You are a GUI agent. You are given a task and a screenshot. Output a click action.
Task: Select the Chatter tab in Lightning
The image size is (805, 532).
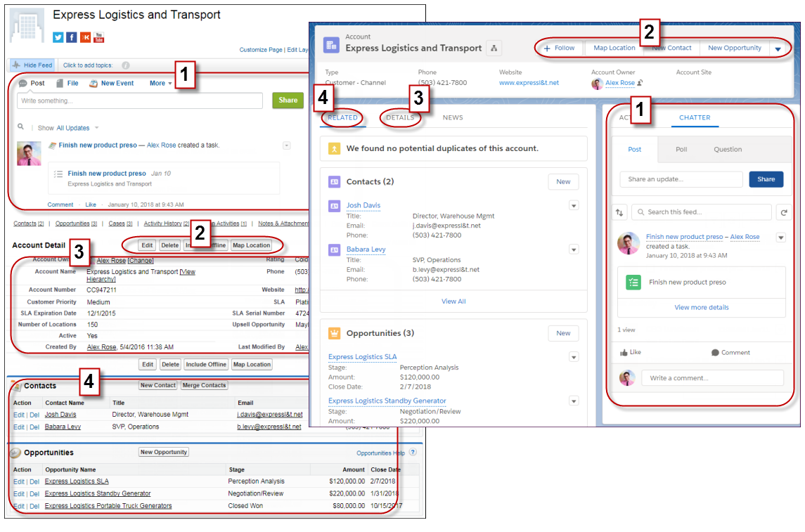pos(695,117)
